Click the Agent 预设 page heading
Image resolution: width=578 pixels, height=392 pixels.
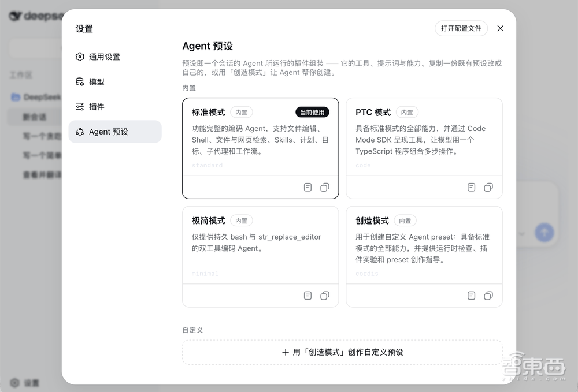pos(208,46)
